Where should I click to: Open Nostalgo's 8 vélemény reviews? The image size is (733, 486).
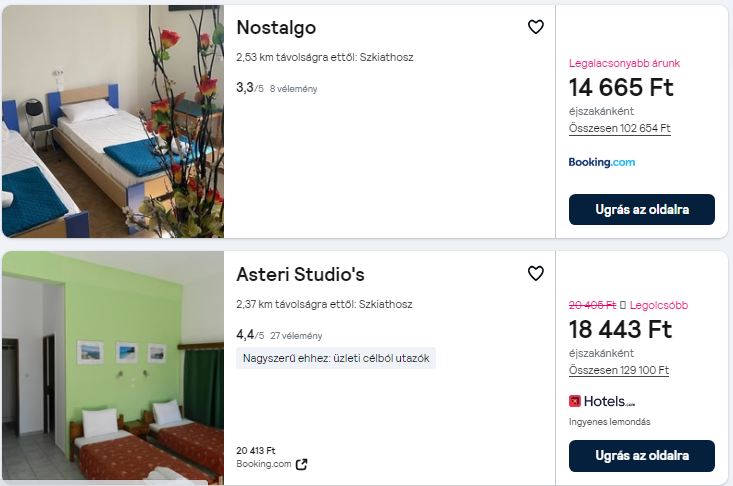pyautogui.click(x=293, y=89)
